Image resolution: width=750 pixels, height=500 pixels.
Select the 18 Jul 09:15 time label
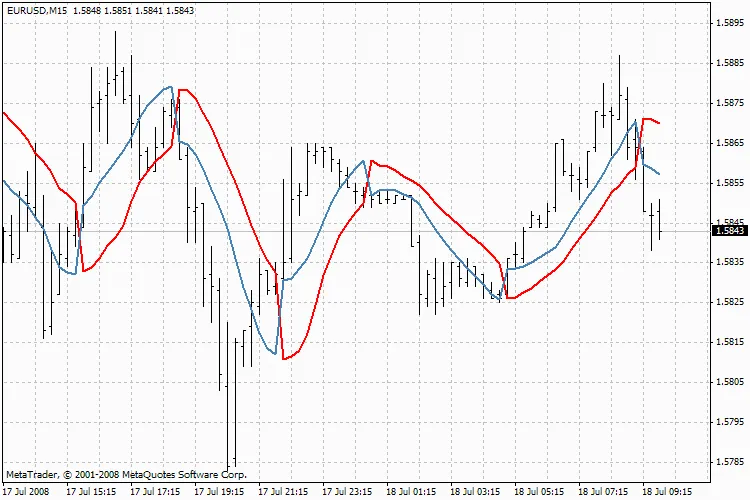click(667, 492)
